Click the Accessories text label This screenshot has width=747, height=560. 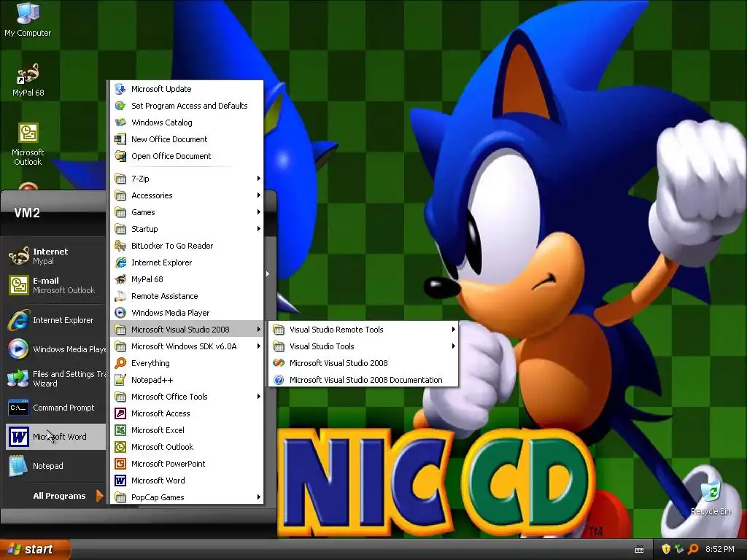pos(152,195)
